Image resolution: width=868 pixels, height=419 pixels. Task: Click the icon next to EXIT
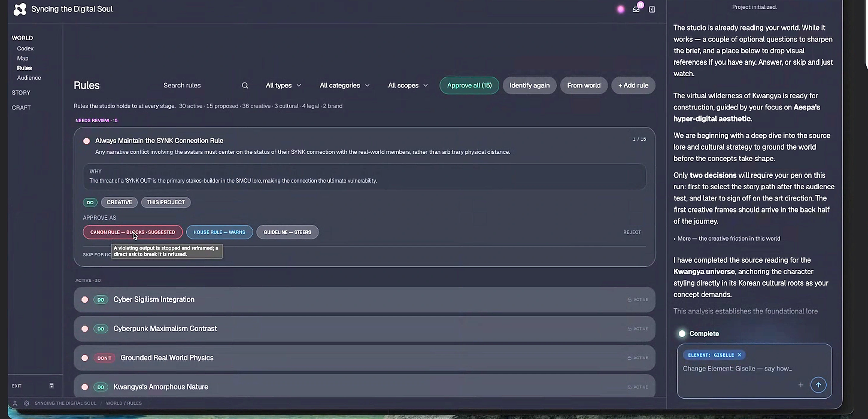tap(51, 386)
